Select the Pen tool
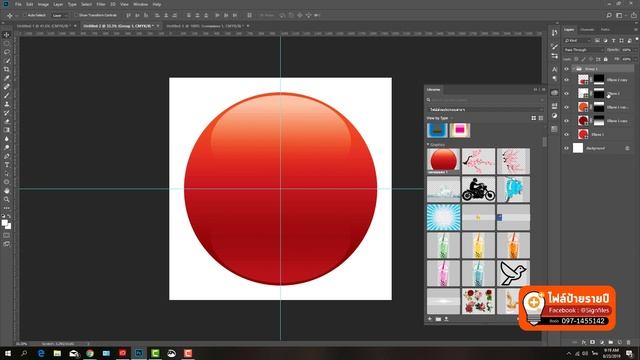 coord(7,156)
